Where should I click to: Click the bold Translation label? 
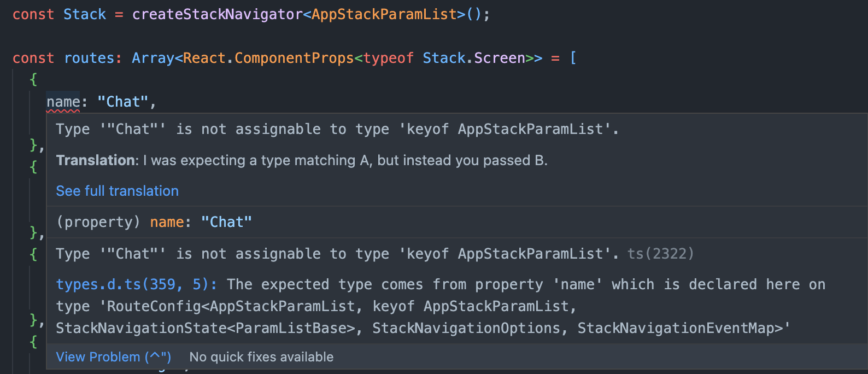point(97,160)
